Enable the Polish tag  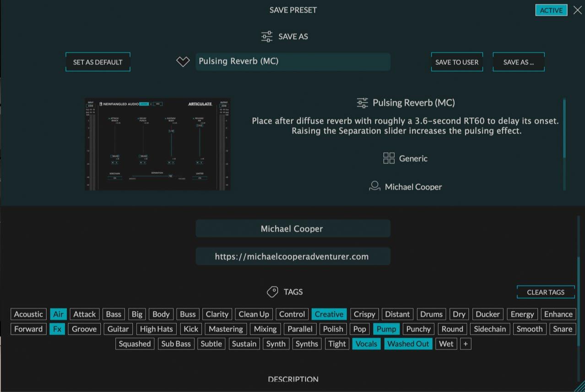pos(333,329)
